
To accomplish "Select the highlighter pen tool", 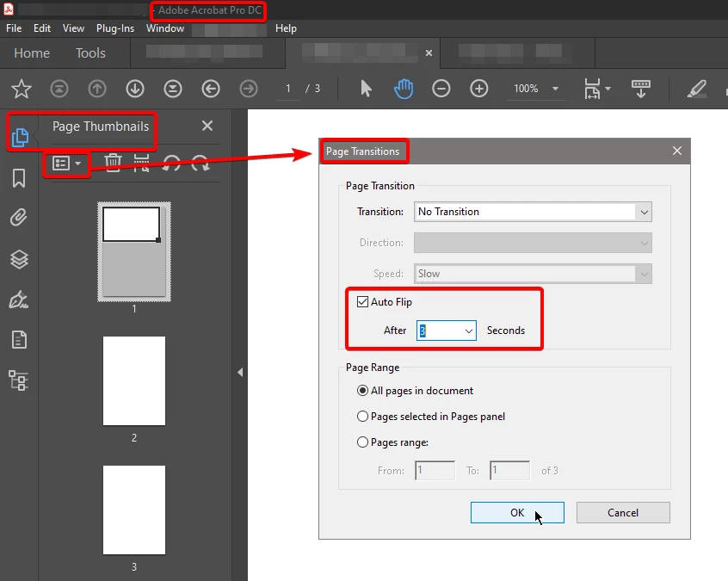I will point(696,89).
